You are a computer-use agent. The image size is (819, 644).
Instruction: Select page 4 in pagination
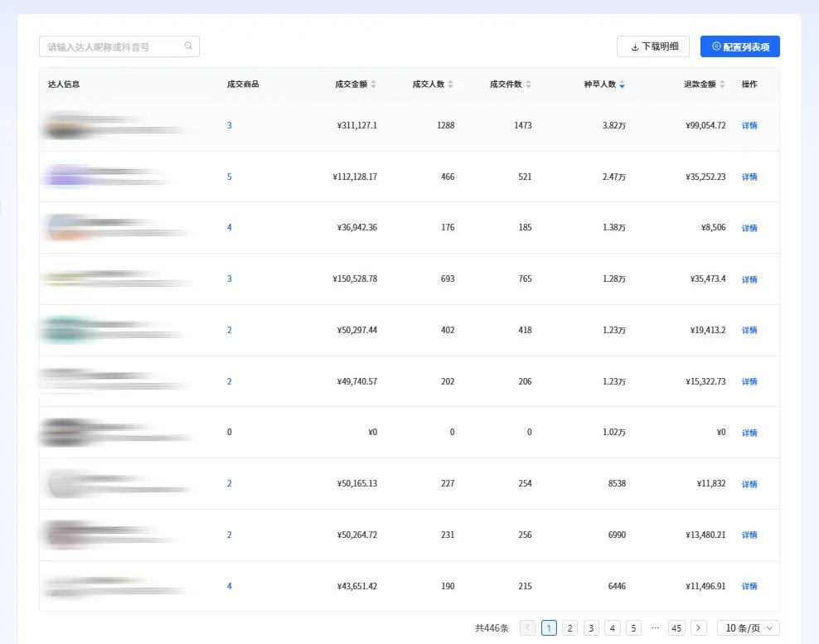tap(612, 627)
